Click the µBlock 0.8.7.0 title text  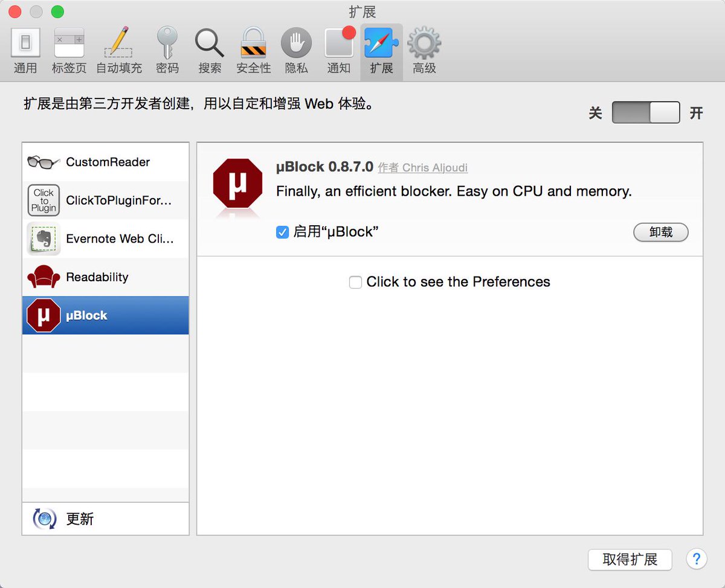pos(324,167)
